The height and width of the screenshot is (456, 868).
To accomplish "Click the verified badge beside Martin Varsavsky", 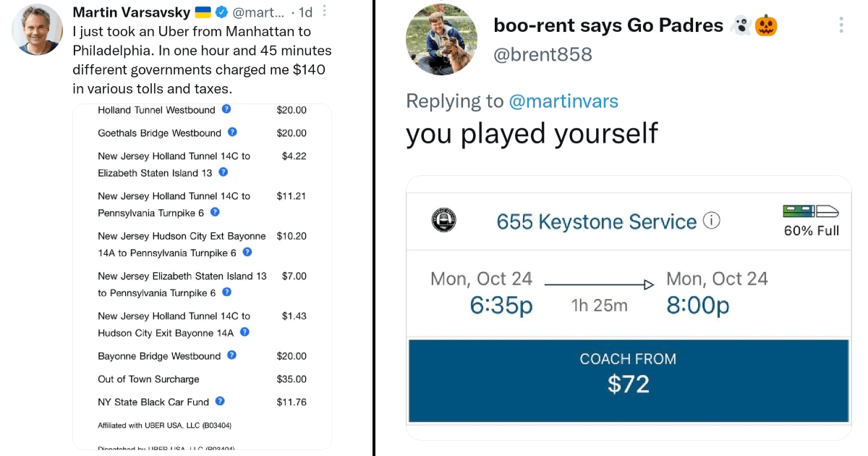I will [223, 12].
